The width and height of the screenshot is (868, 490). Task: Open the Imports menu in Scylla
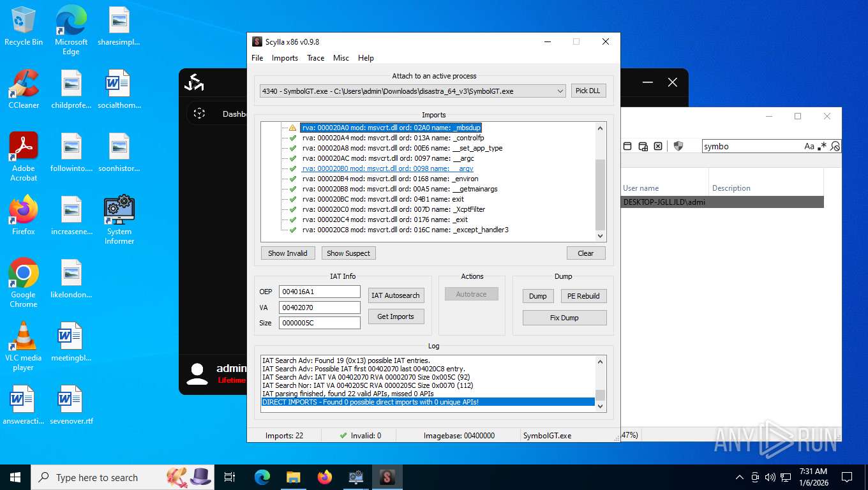(285, 58)
